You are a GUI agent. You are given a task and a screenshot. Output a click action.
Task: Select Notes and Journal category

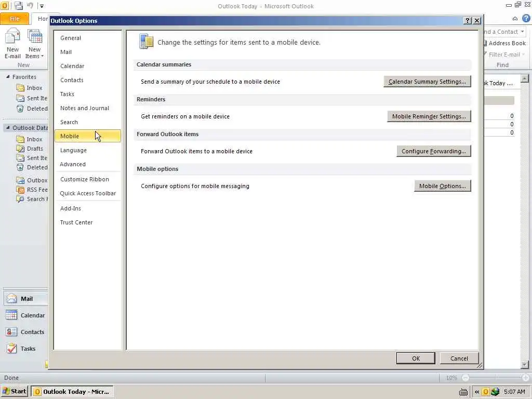coord(87,108)
